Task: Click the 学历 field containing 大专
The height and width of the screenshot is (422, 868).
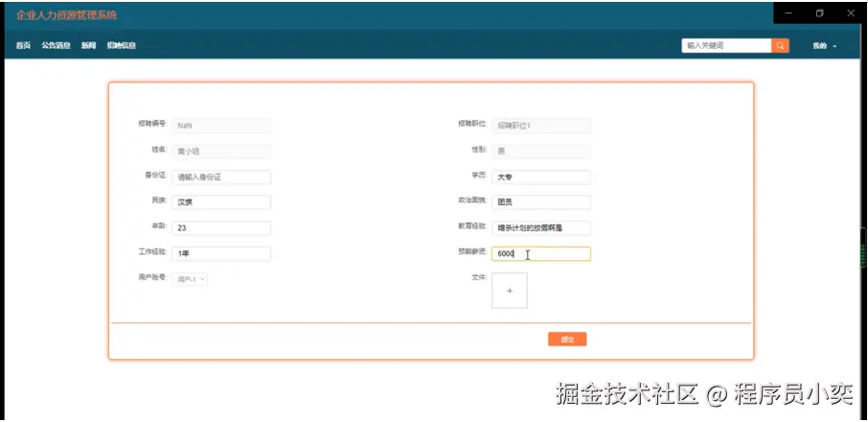Action: tap(541, 177)
